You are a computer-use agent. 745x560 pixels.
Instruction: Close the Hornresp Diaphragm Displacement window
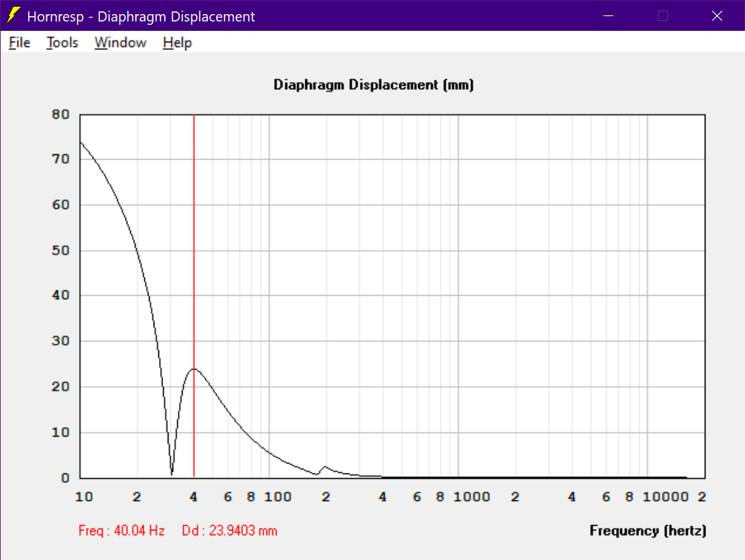point(717,15)
